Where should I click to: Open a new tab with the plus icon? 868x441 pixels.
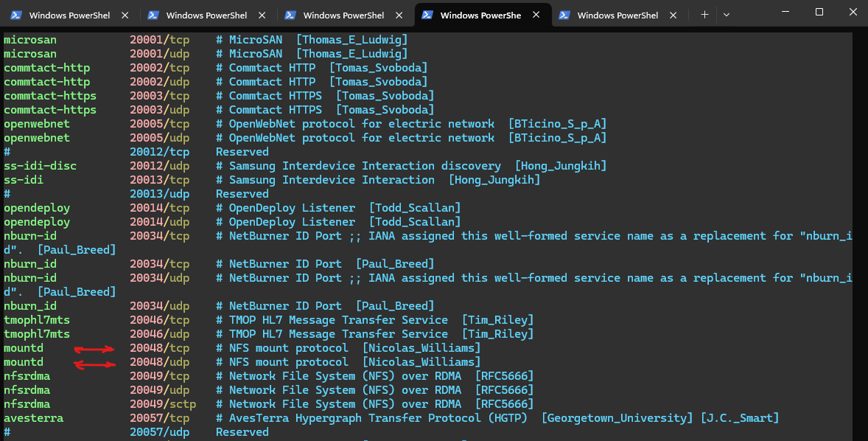point(704,15)
